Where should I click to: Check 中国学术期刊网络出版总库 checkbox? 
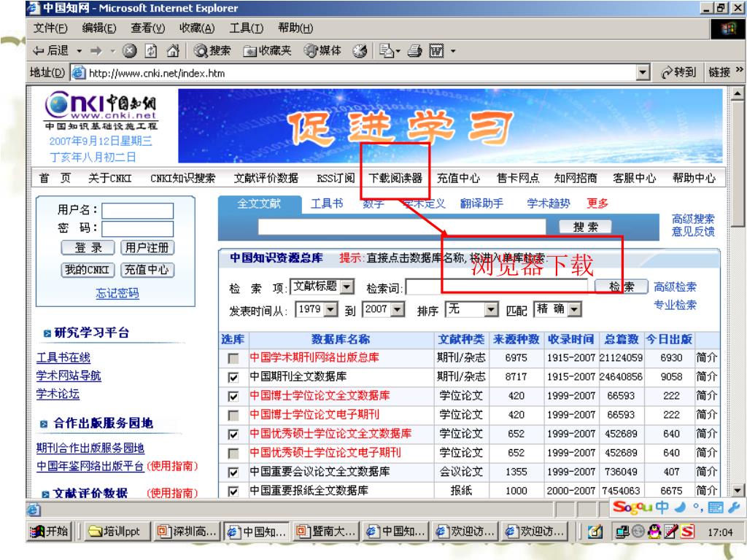(233, 358)
